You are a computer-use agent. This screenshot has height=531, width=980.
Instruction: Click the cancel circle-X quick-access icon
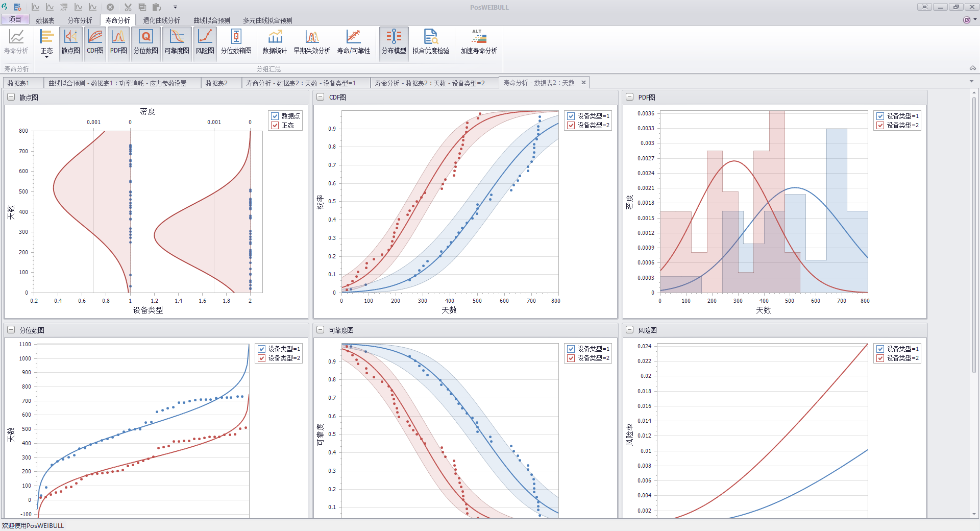coord(110,7)
